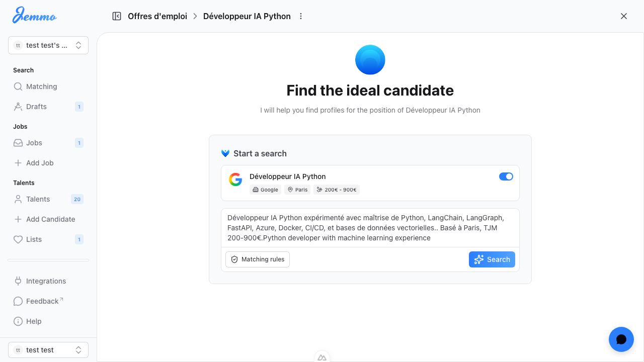
Task: Open the Matching rules settings
Action: pos(257,259)
